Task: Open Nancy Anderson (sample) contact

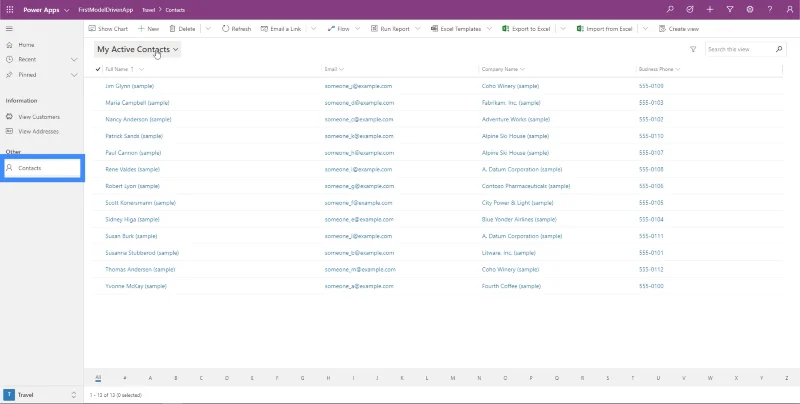Action: pyautogui.click(x=138, y=119)
